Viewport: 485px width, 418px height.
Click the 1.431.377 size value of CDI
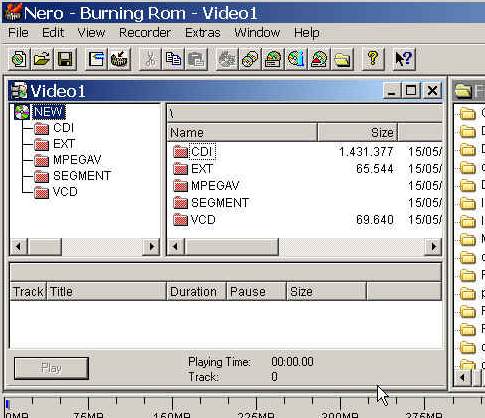pos(366,152)
